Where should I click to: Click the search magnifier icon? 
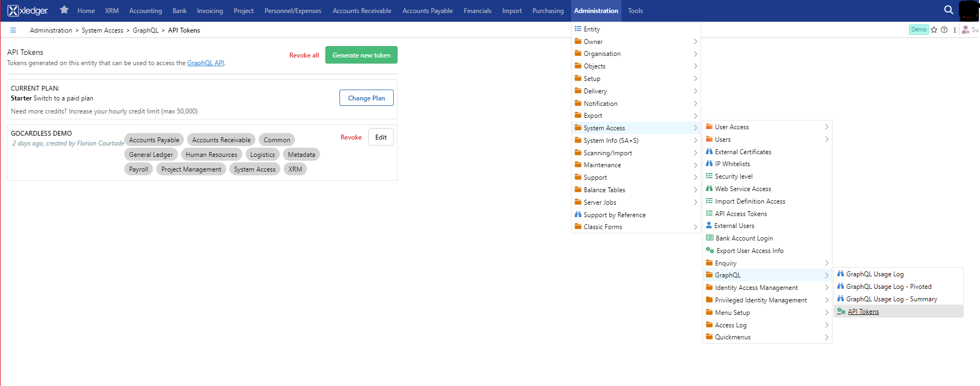(949, 10)
